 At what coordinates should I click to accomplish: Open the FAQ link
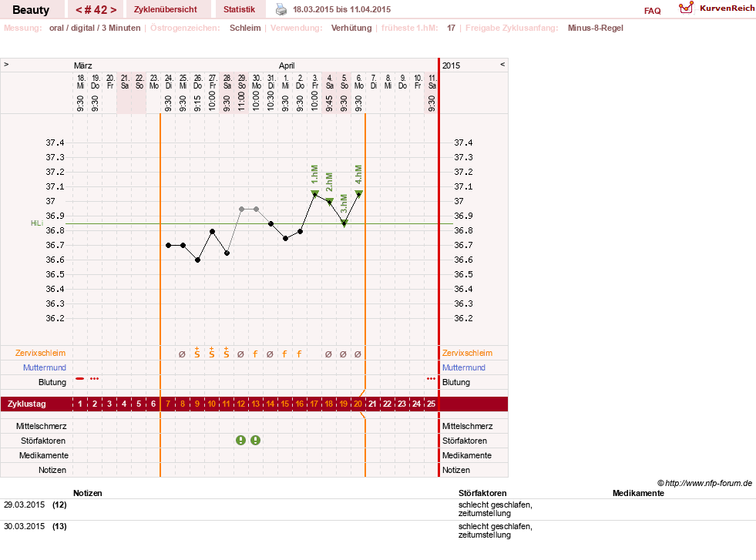652,11
